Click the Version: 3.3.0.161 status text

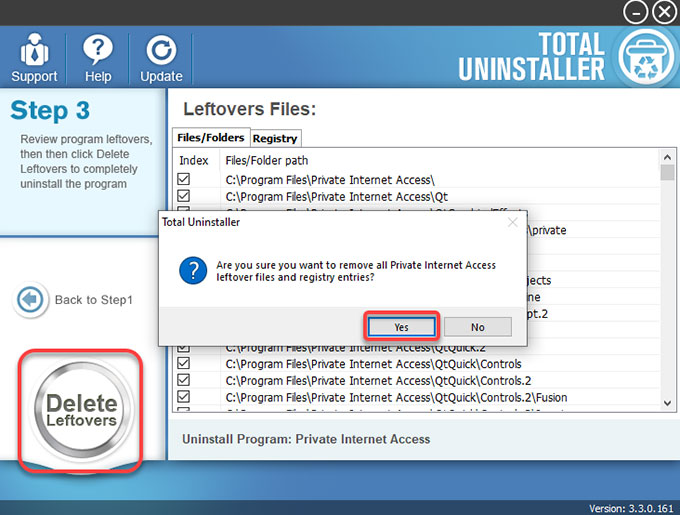tap(631, 508)
